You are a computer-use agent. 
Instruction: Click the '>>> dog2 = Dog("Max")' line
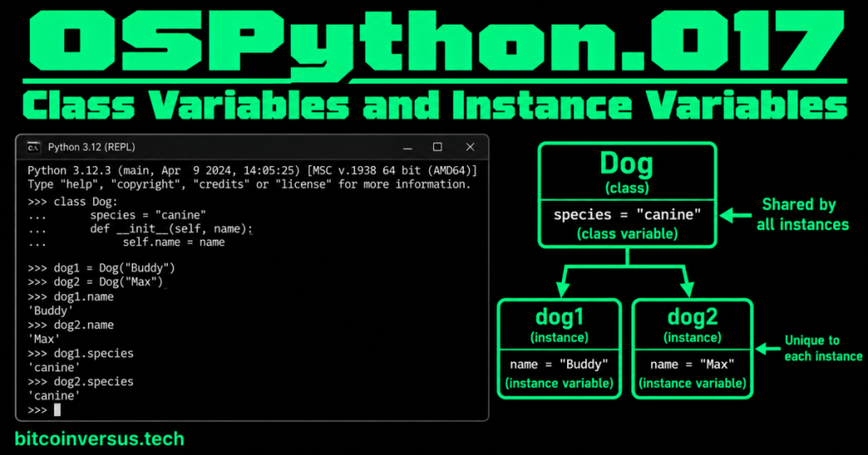[x=95, y=282]
